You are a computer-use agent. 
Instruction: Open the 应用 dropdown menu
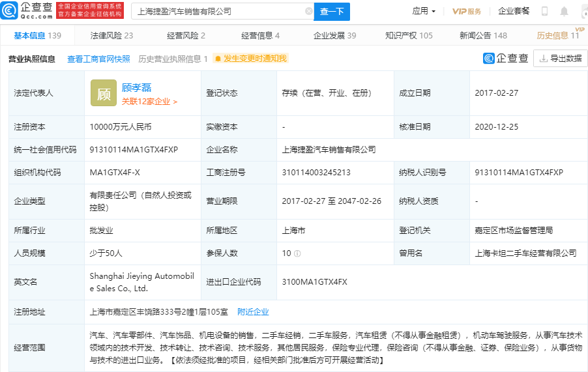[424, 11]
